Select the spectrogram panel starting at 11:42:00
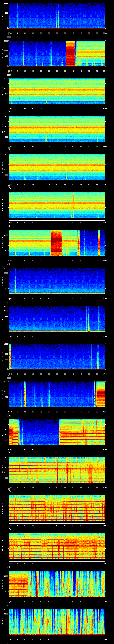 [57, 205]
